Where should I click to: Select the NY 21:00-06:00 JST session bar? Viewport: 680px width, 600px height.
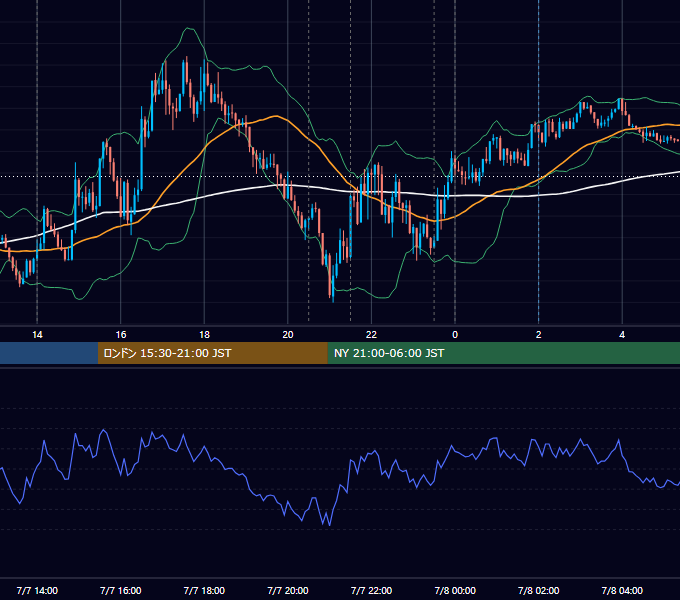point(503,353)
